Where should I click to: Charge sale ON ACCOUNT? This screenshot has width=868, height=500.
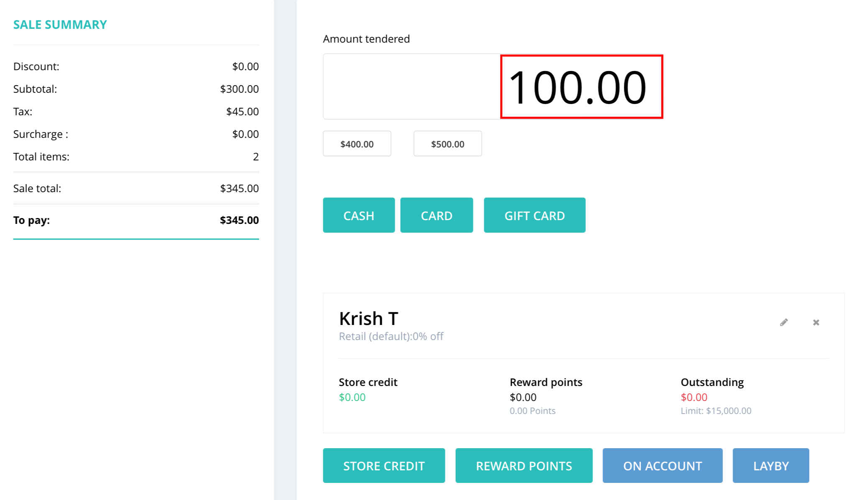(x=662, y=465)
